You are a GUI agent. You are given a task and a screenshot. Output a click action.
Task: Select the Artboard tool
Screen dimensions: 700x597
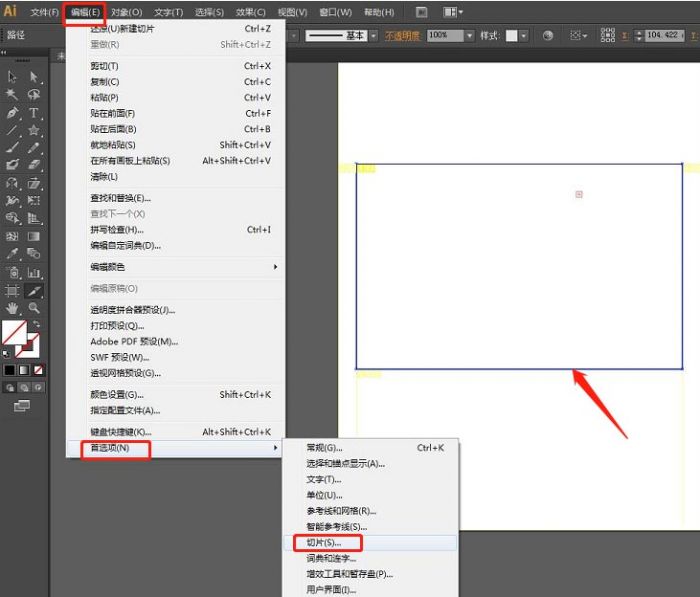coord(12,291)
